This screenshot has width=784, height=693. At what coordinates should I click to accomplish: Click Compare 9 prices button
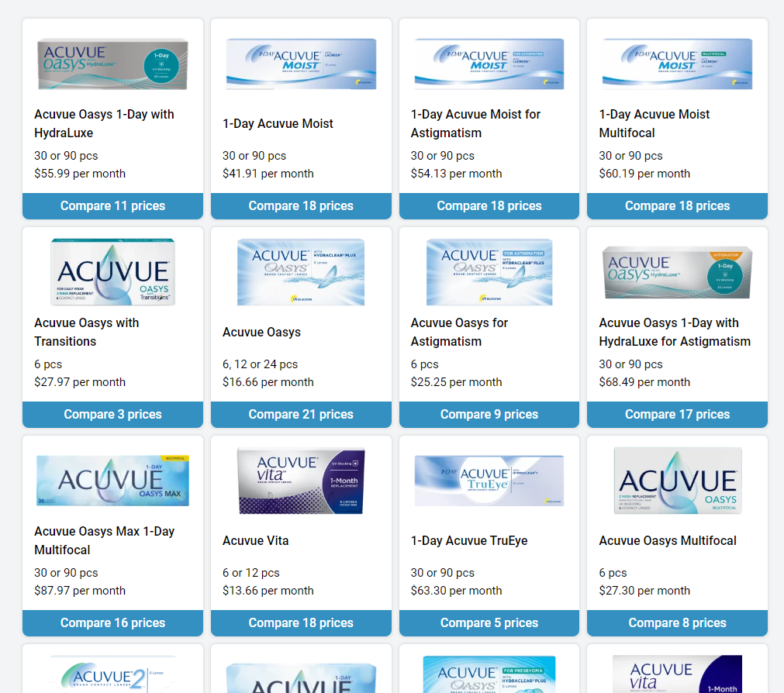tap(489, 414)
